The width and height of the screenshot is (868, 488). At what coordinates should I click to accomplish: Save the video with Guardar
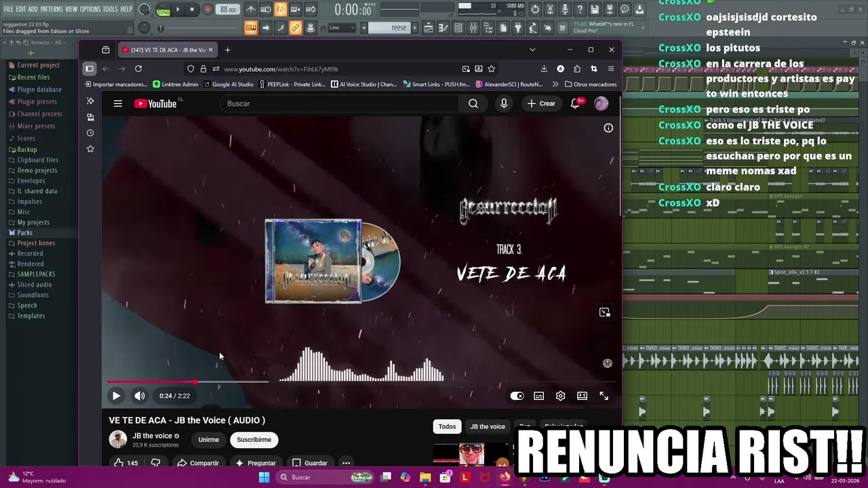point(309,463)
